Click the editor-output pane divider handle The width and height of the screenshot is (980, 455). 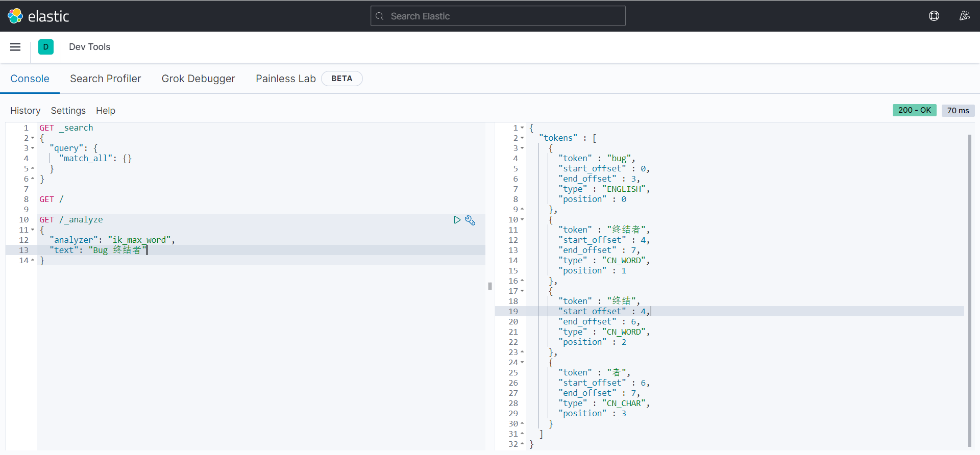(x=490, y=286)
